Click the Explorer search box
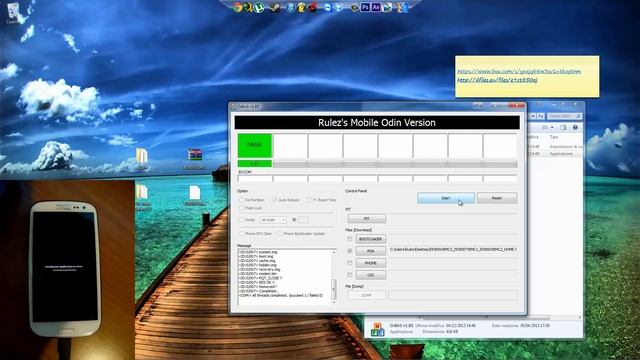640x360 pixels. click(565, 116)
